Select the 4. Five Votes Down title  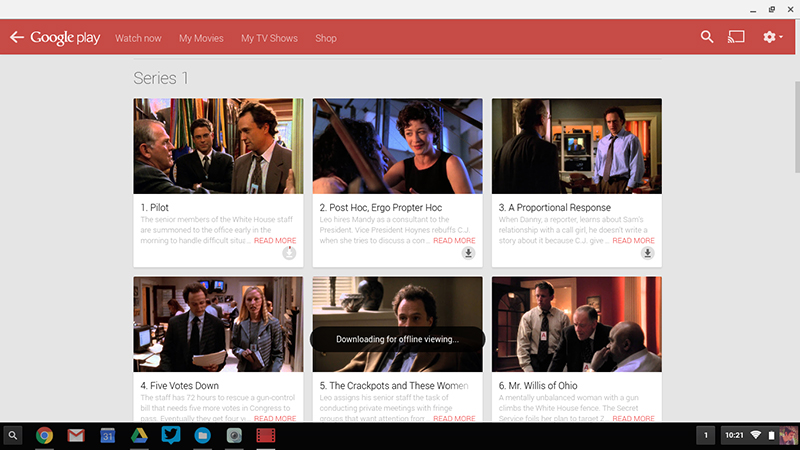pyautogui.click(x=180, y=386)
